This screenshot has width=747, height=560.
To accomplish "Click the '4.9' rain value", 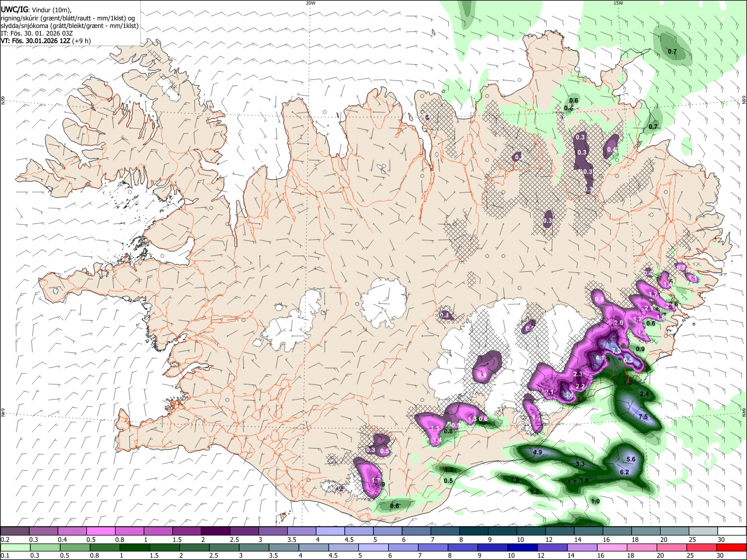I will click(537, 452).
